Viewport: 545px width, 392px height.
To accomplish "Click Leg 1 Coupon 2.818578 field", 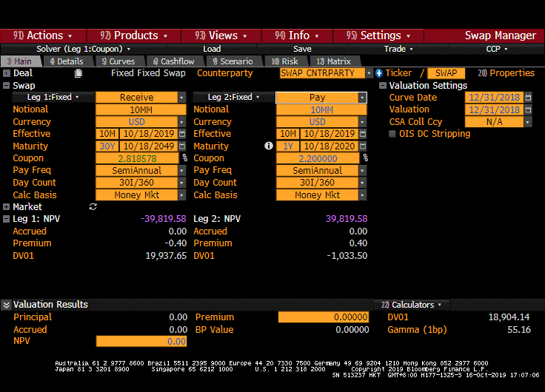I will pyautogui.click(x=137, y=158).
